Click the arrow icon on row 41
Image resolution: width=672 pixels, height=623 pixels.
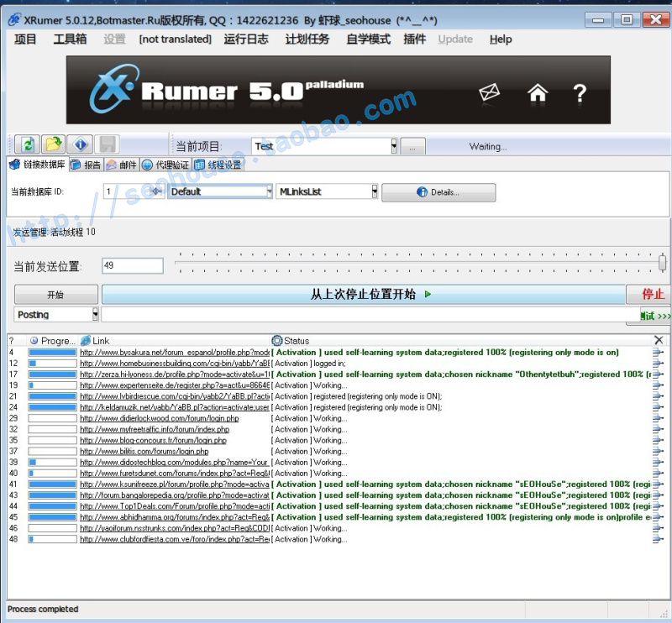[x=658, y=484]
